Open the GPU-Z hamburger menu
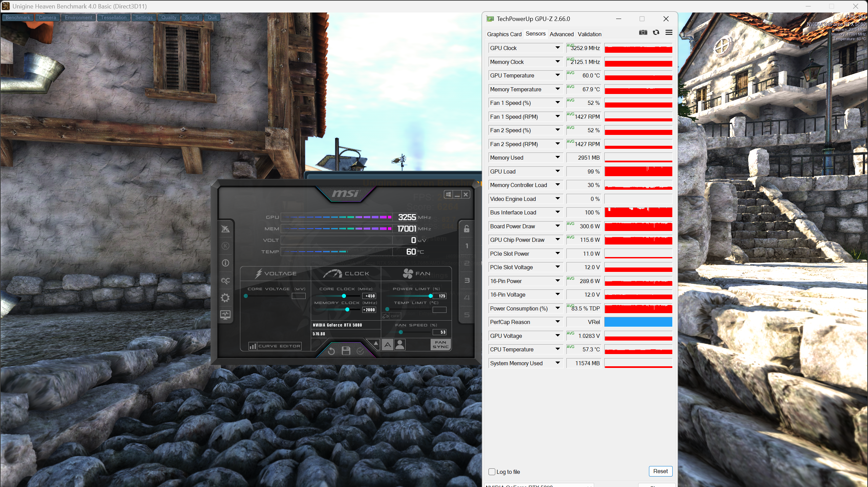 click(x=669, y=32)
